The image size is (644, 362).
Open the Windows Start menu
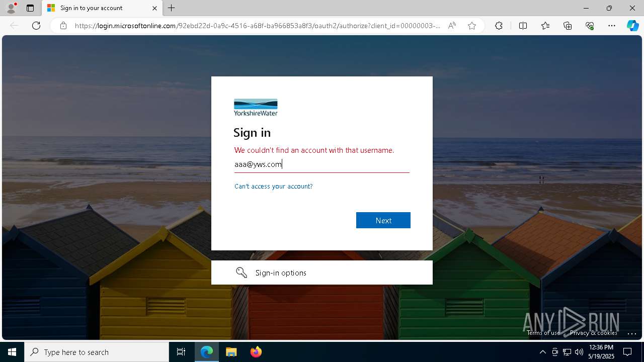[12, 352]
